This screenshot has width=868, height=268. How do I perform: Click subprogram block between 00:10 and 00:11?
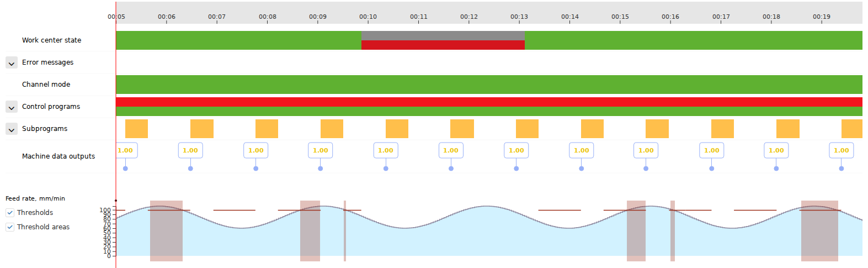tap(397, 129)
